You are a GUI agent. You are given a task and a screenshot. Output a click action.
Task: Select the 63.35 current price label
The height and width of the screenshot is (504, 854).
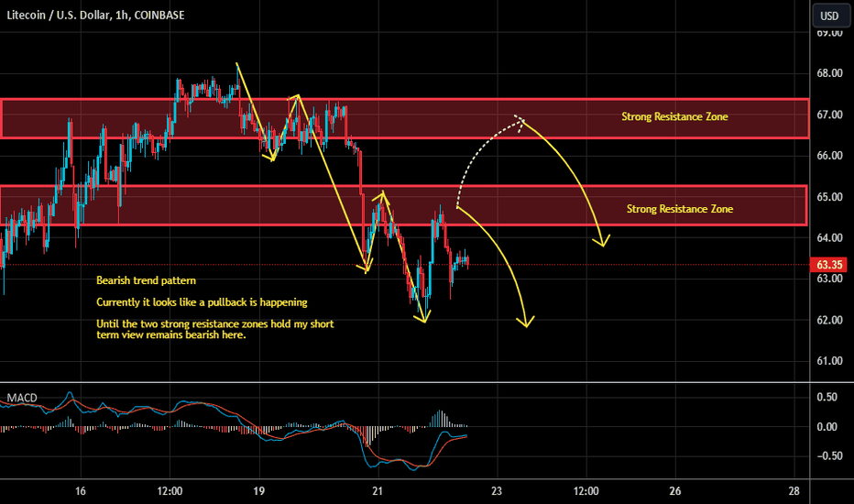coord(829,265)
